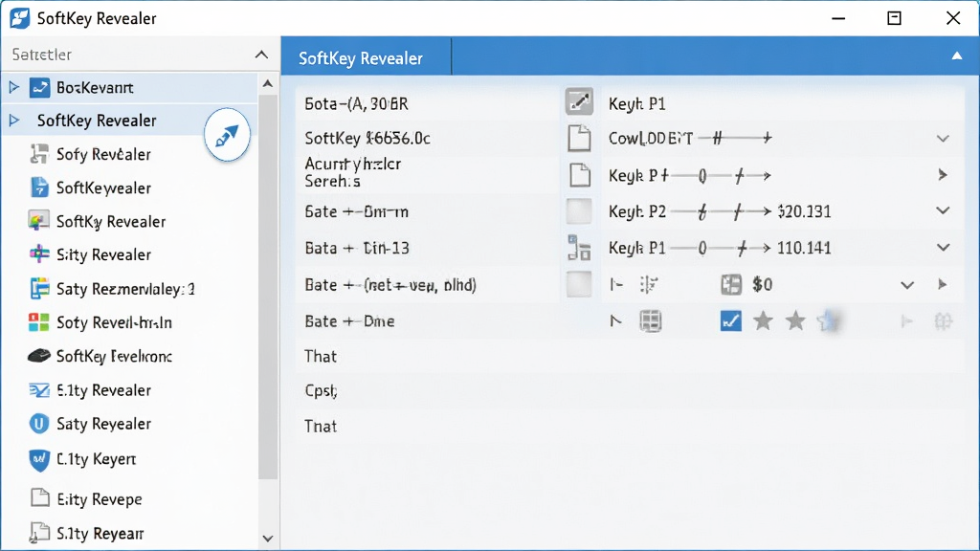Screen dimensions: 980x551
Task: Click the icon next to Sofy Revealer
Action: point(39,154)
